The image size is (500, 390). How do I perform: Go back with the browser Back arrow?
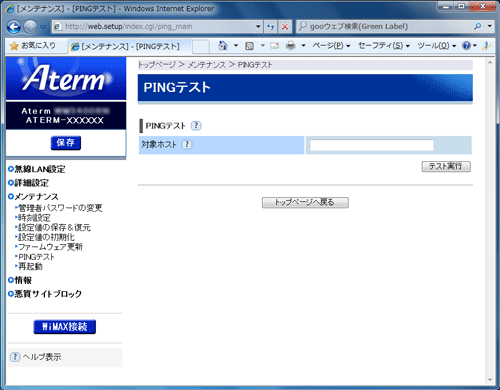(x=14, y=27)
